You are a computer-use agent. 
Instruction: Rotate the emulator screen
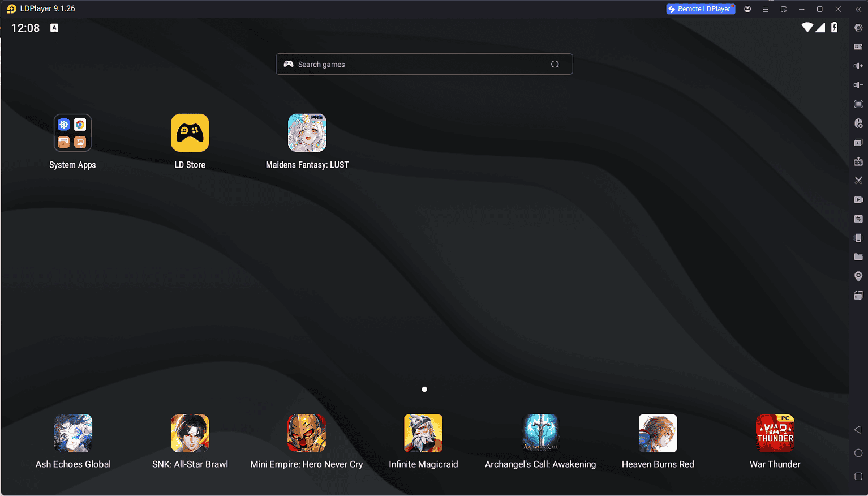858,295
